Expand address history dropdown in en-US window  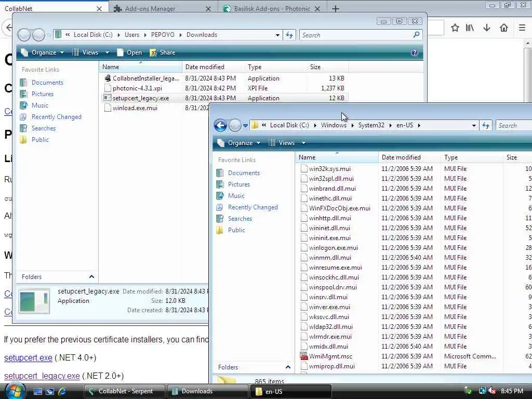coord(474,126)
